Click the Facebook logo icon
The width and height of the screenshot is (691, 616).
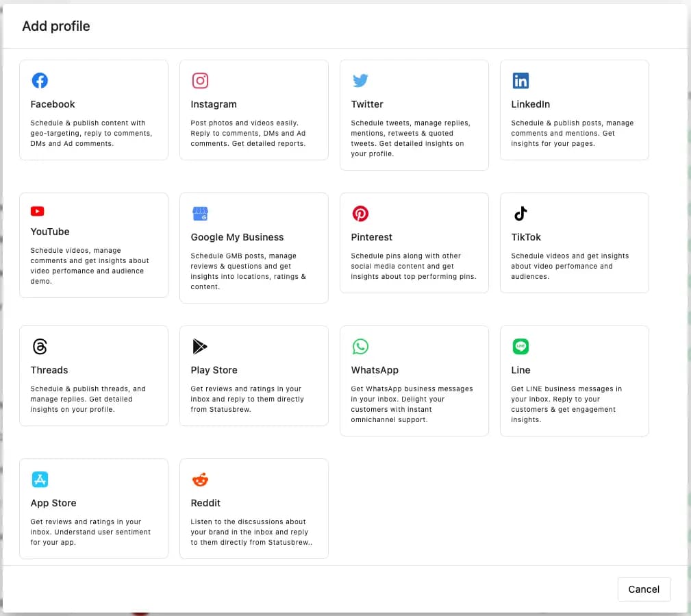[40, 81]
